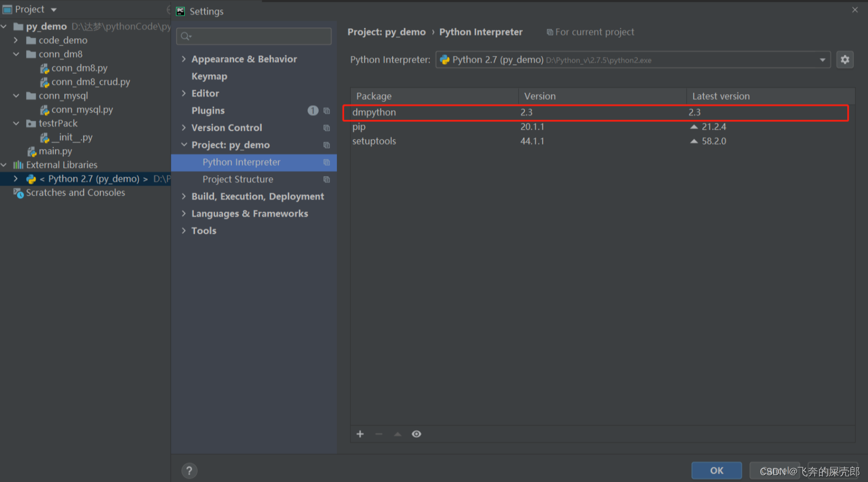The width and height of the screenshot is (868, 482).
Task: Click the conn_dm8_crud.py file icon
Action: click(x=45, y=82)
